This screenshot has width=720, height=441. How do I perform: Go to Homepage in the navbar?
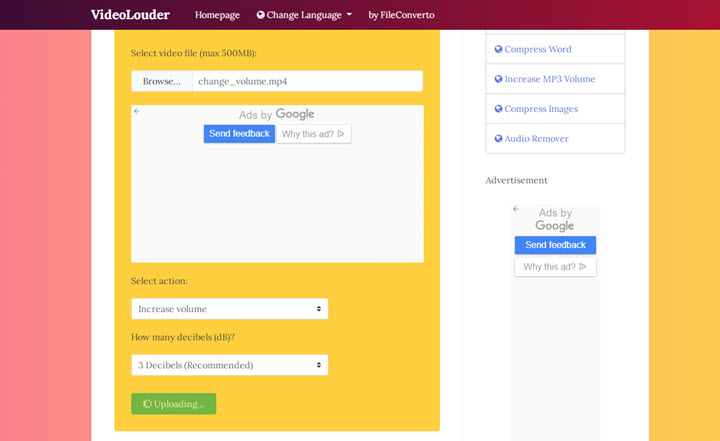coord(217,15)
